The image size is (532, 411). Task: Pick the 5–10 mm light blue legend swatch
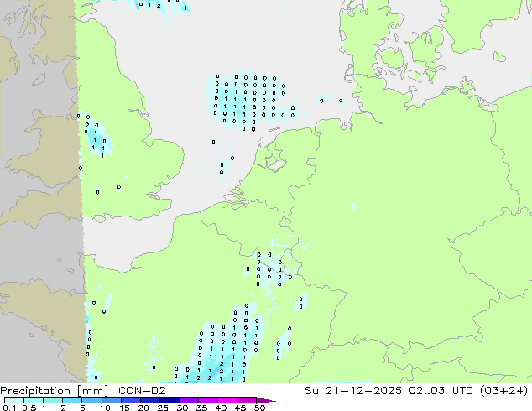92,400
